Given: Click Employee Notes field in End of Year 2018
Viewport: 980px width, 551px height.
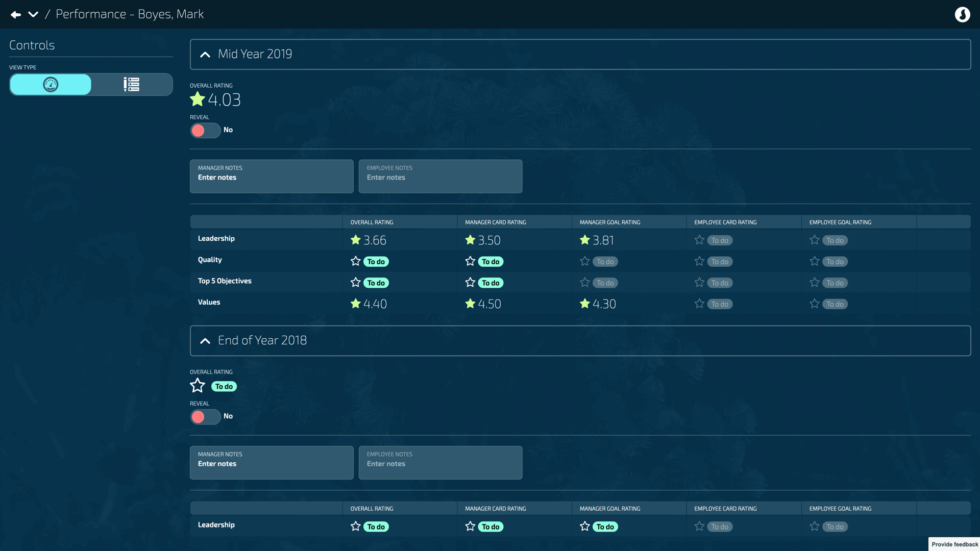Looking at the screenshot, I should pyautogui.click(x=440, y=463).
